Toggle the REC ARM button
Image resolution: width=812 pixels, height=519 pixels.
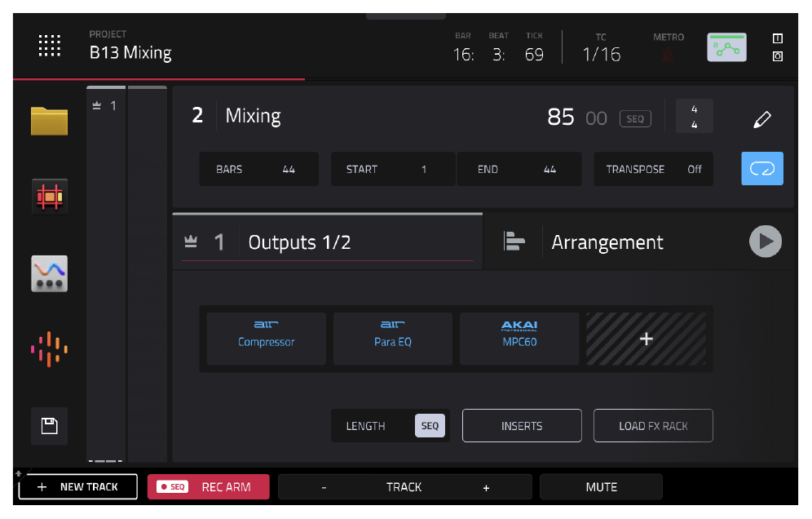pyautogui.click(x=208, y=486)
